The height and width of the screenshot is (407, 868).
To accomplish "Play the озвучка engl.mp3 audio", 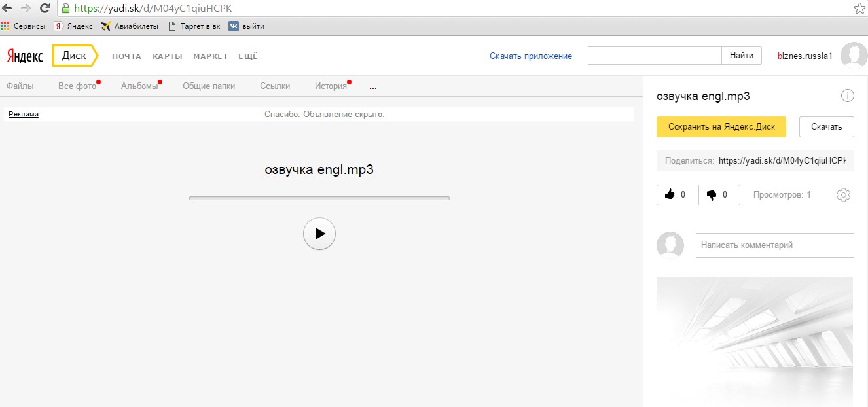I will click(319, 233).
